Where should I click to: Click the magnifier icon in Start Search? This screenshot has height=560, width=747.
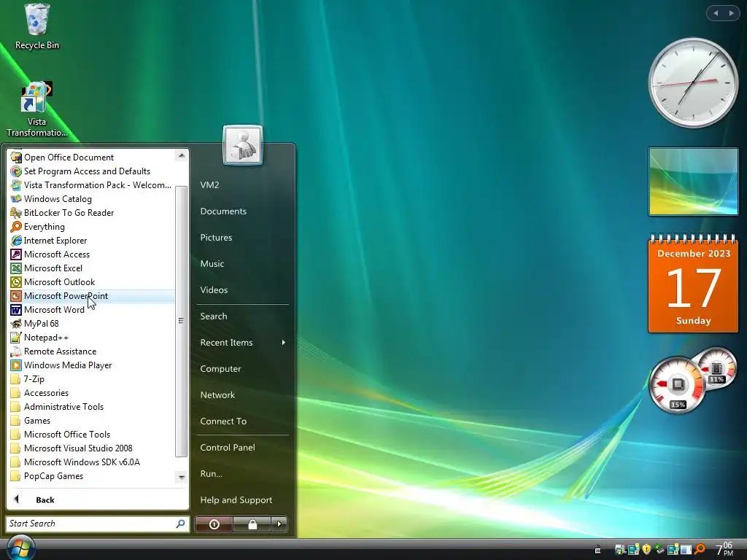(x=180, y=524)
